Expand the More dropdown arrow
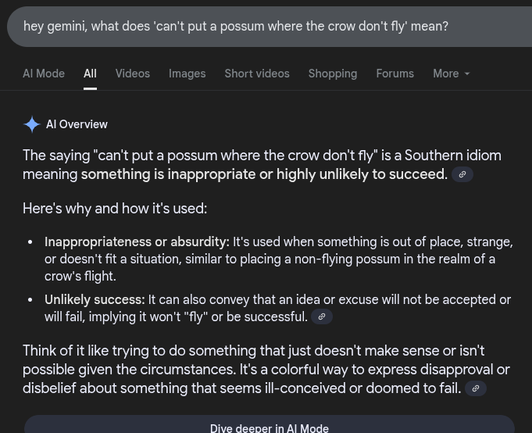The height and width of the screenshot is (433, 532). click(x=467, y=74)
